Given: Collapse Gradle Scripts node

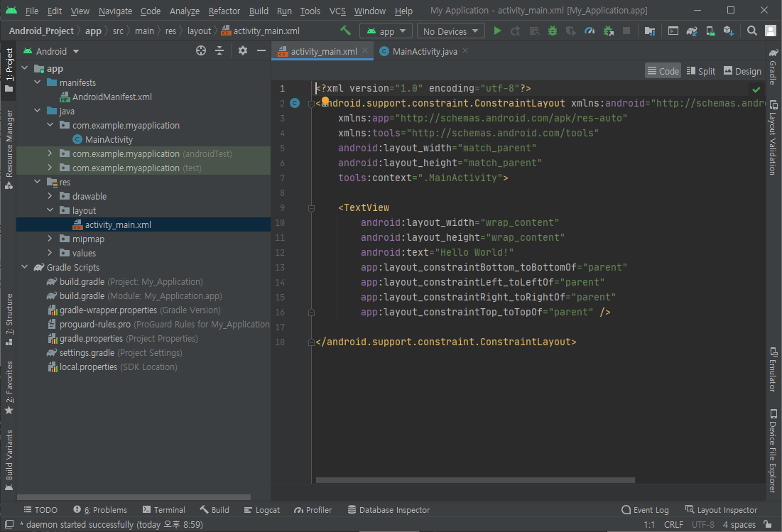Looking at the screenshot, I should (x=24, y=267).
